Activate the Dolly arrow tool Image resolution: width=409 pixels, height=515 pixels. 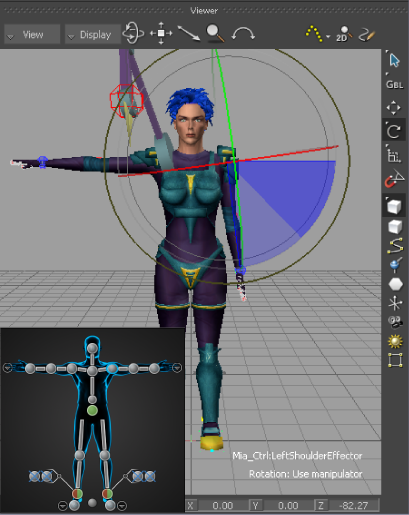coord(189,33)
